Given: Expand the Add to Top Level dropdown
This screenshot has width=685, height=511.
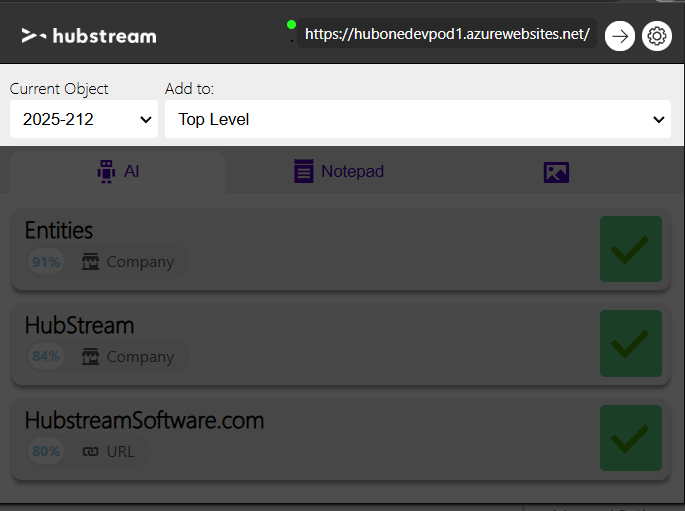Looking at the screenshot, I should tap(417, 119).
